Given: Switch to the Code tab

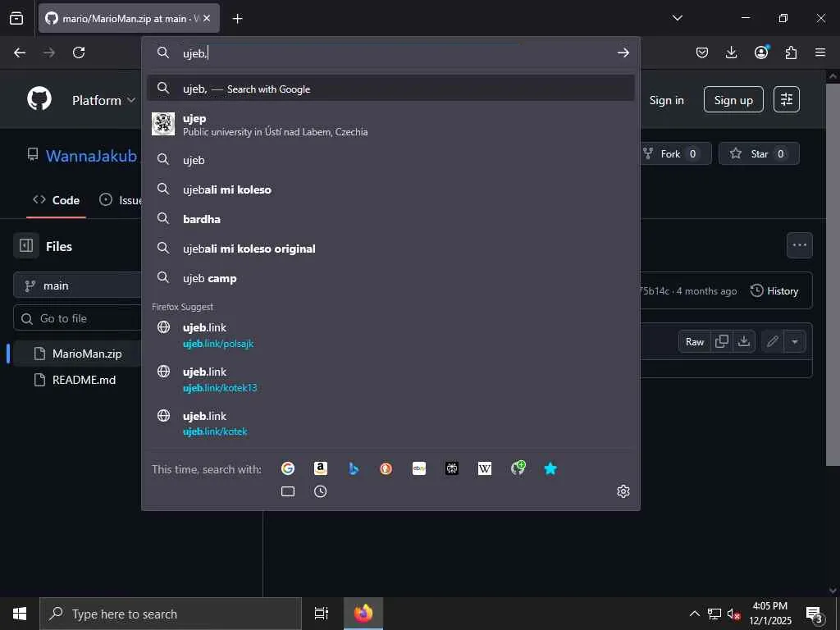Looking at the screenshot, I should (x=57, y=200).
